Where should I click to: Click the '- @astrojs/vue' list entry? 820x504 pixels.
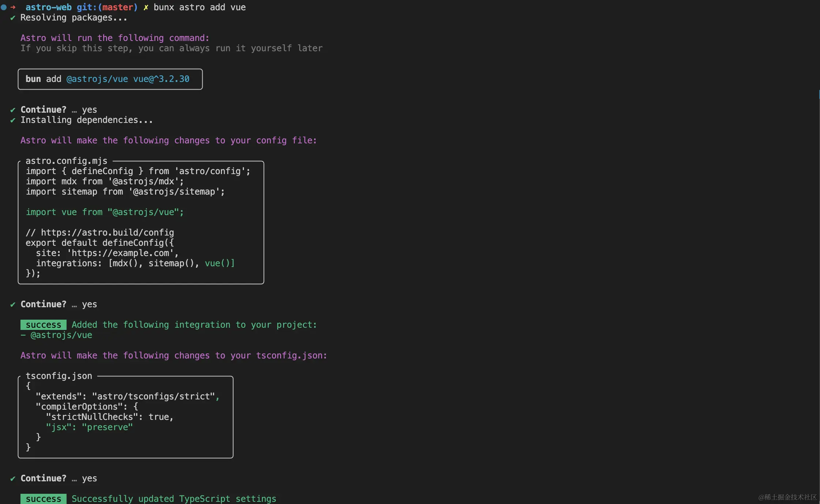pos(56,335)
